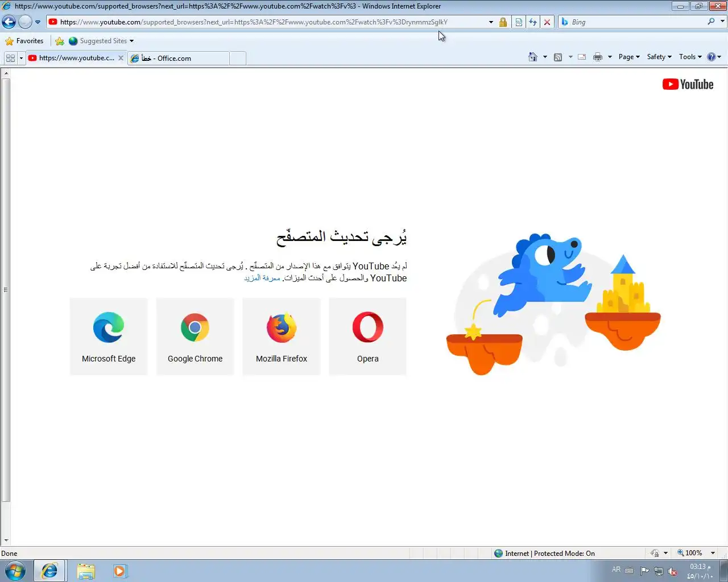Click the Compatibility View icon
Screen dimensions: 728x582
point(519,22)
